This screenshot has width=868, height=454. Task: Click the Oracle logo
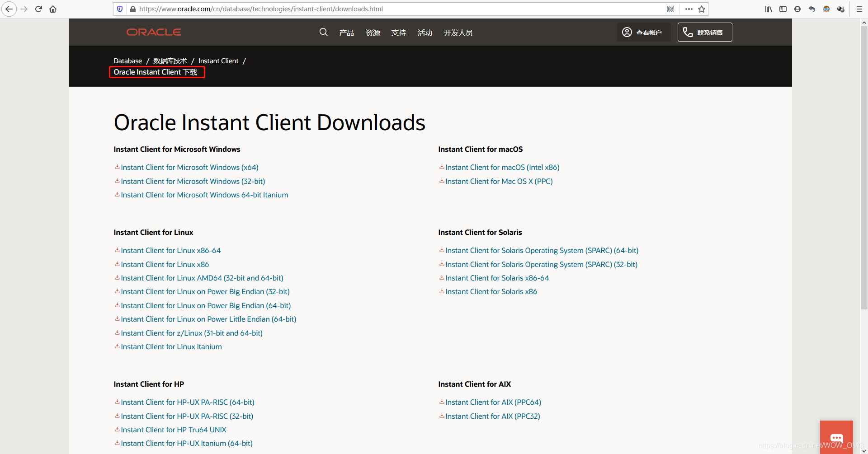coord(154,32)
